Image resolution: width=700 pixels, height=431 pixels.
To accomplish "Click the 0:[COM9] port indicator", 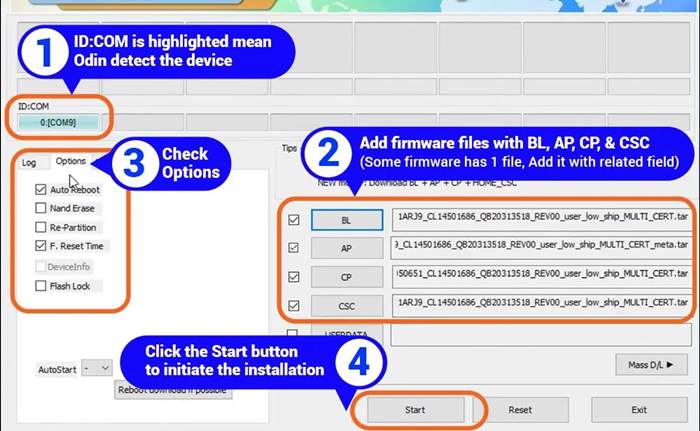I will click(58, 122).
